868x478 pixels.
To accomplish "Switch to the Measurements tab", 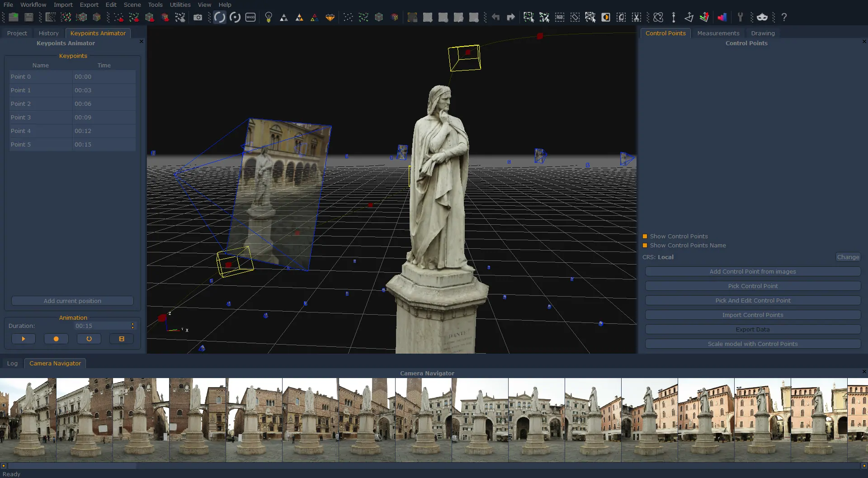I will click(x=718, y=33).
